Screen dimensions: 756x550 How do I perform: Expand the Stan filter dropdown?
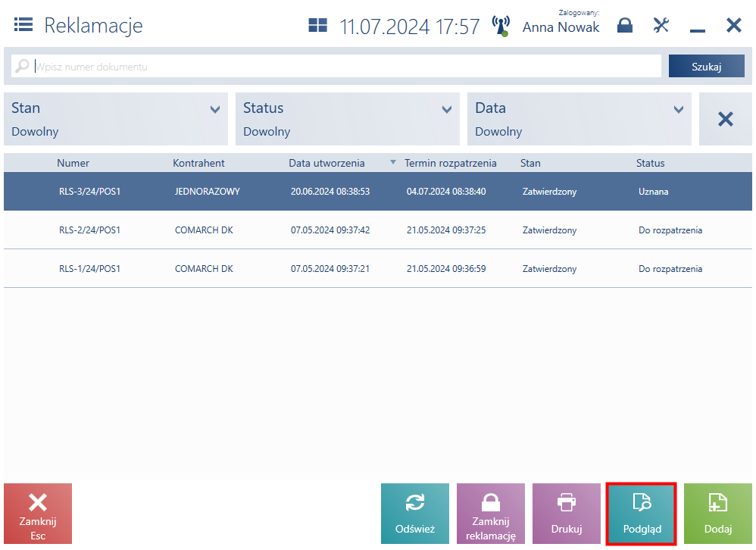click(x=116, y=119)
